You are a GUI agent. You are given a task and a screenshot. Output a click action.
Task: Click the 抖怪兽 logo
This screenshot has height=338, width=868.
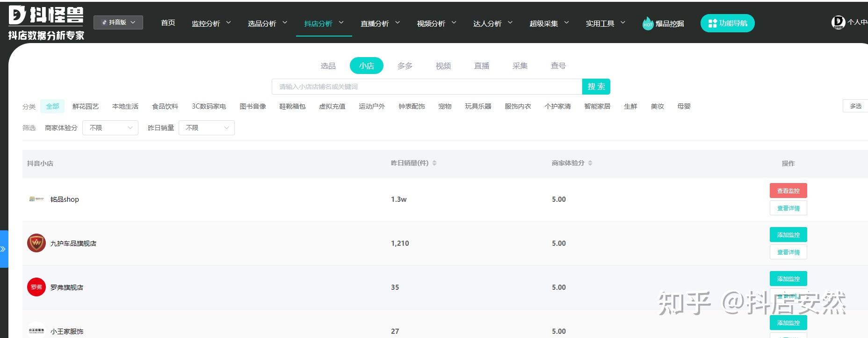coord(46,23)
